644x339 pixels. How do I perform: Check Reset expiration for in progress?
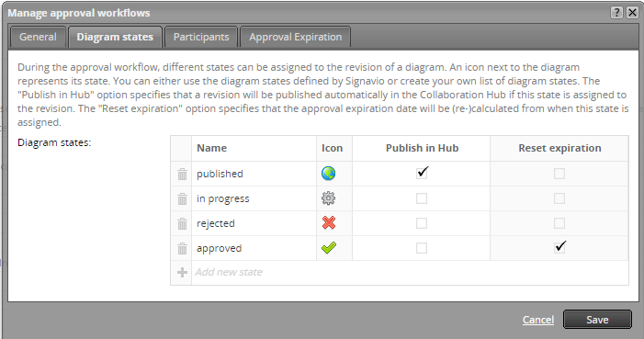[559, 198]
